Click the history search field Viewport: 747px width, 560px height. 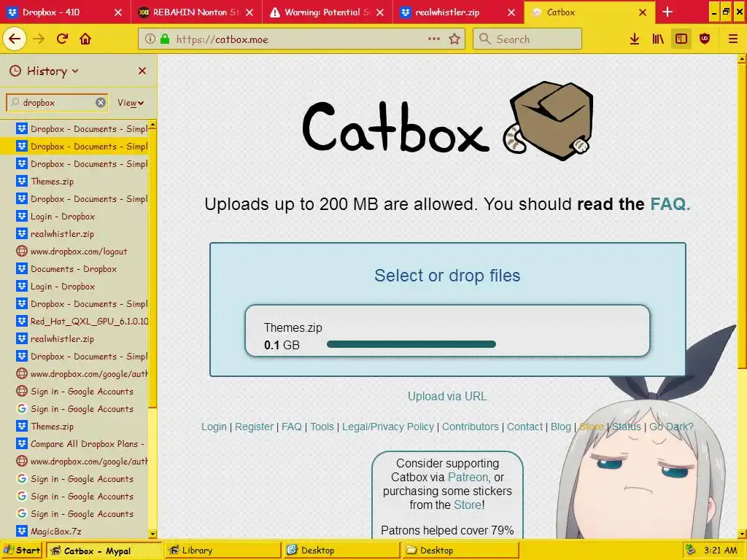(x=57, y=102)
